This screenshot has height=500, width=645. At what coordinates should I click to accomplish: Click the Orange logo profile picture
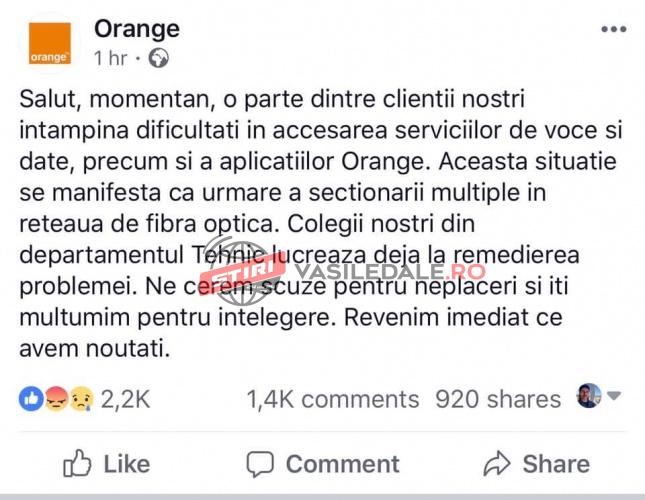point(49,44)
